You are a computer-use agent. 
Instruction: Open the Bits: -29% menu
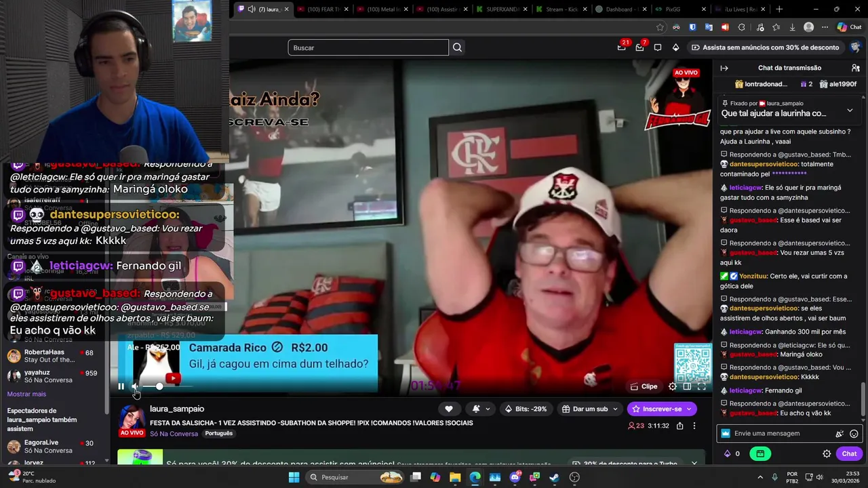526,409
